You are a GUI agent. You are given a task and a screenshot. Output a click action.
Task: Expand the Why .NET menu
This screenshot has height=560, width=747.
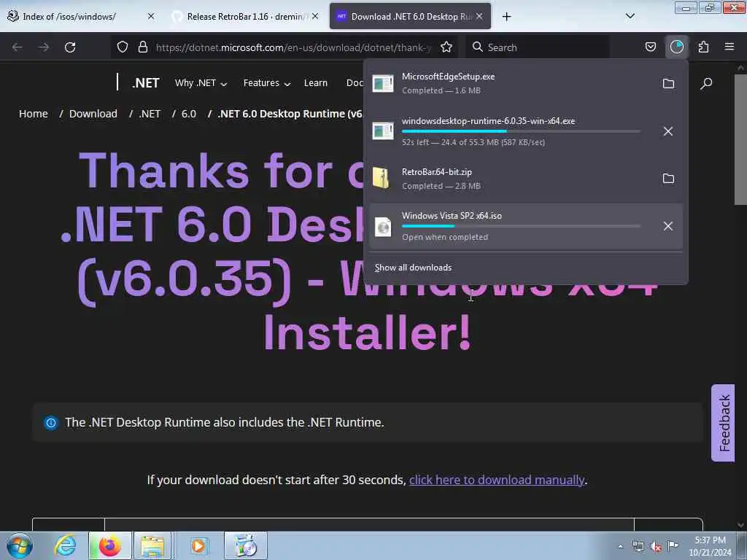pos(201,83)
